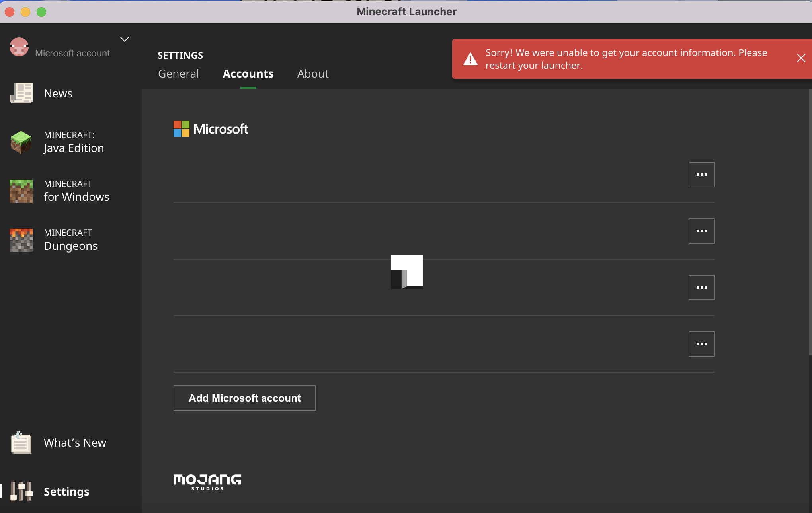This screenshot has width=812, height=513.
Task: Open Minecraft Dungeons block icon
Action: (21, 240)
